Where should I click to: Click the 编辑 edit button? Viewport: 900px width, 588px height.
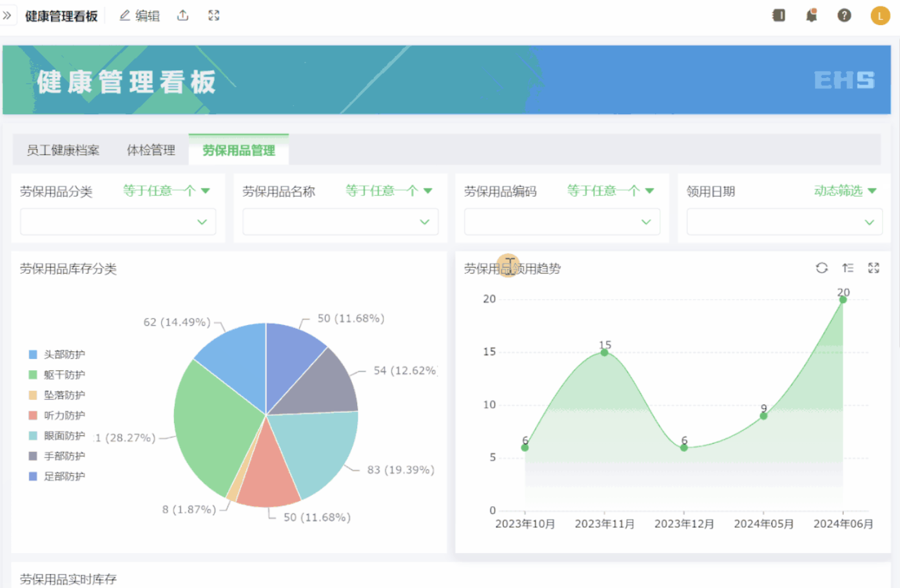(140, 15)
